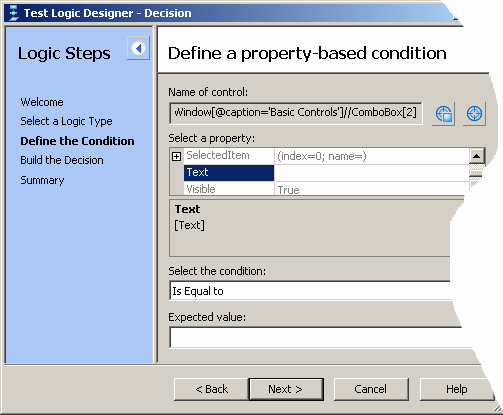Select the Visible property row
Screen dimensions: 503x415
click(327, 189)
